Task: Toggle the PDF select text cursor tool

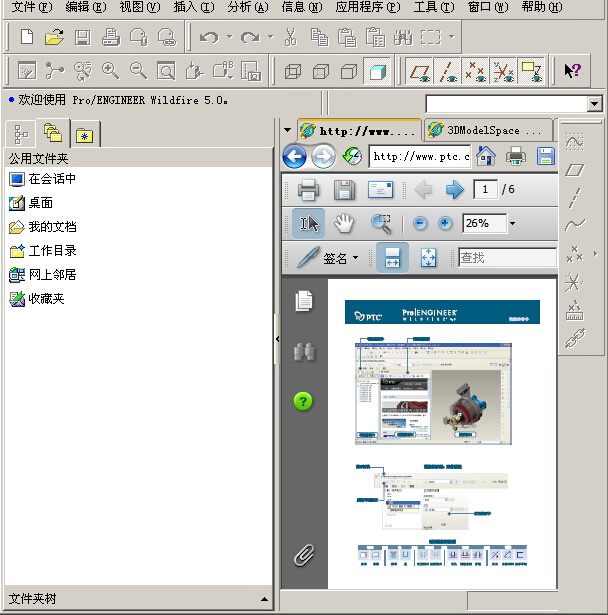Action: click(309, 224)
